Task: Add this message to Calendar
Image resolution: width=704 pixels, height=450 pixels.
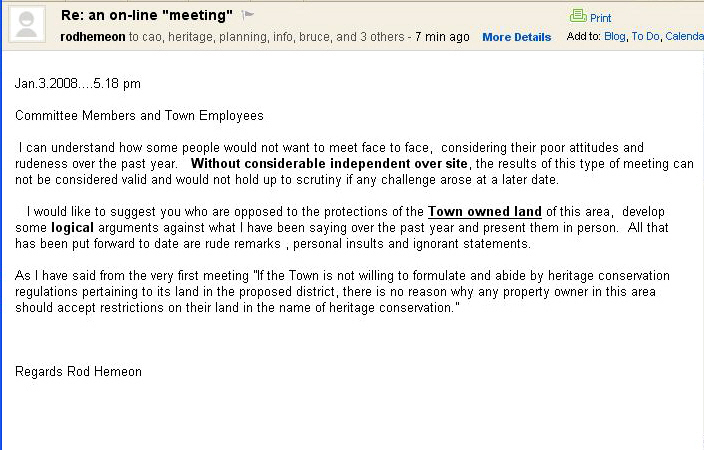Action: pyautogui.click(x=684, y=36)
